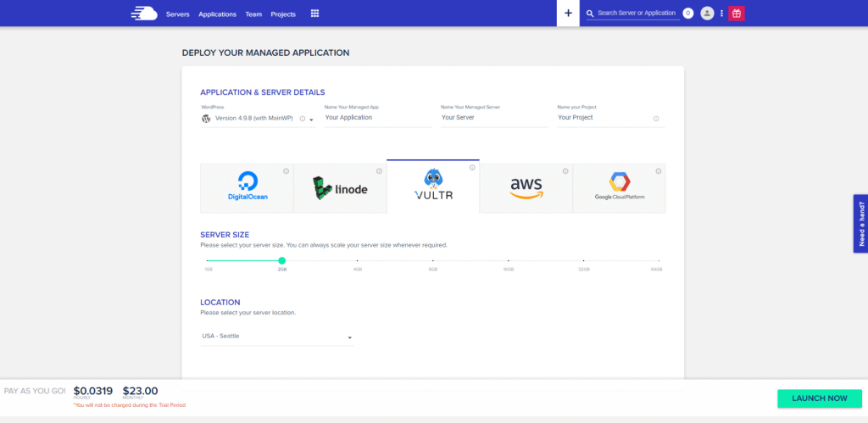This screenshot has height=423, width=868.
Task: Open the apps grid icon
Action: click(314, 14)
